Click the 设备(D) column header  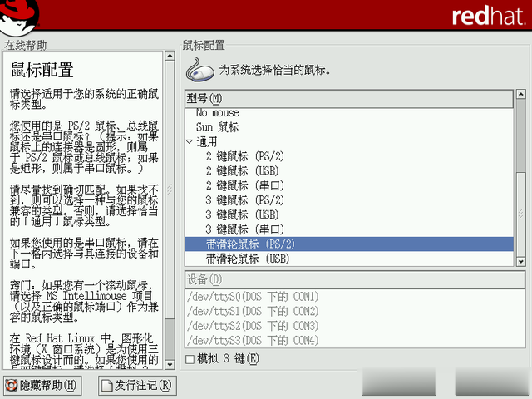click(355, 279)
